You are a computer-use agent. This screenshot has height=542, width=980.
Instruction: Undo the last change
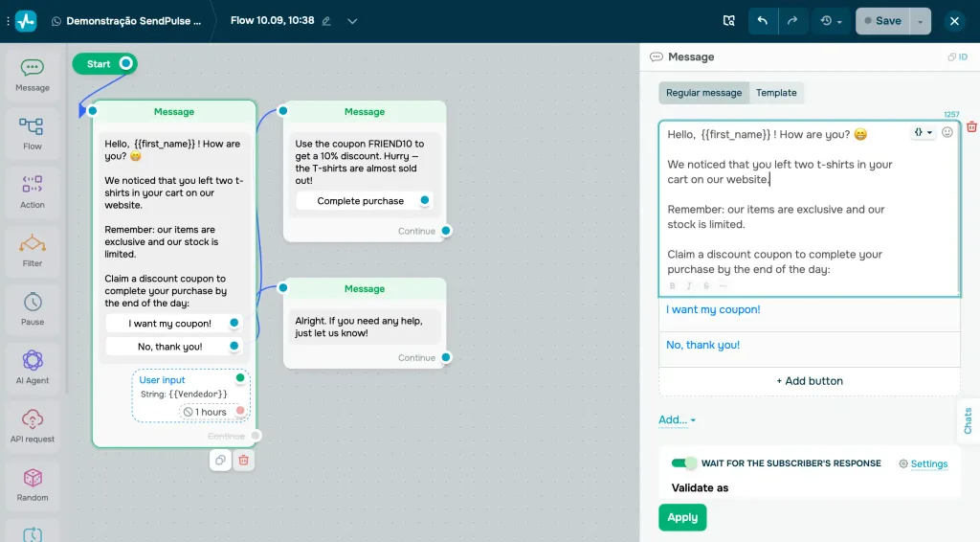point(763,21)
